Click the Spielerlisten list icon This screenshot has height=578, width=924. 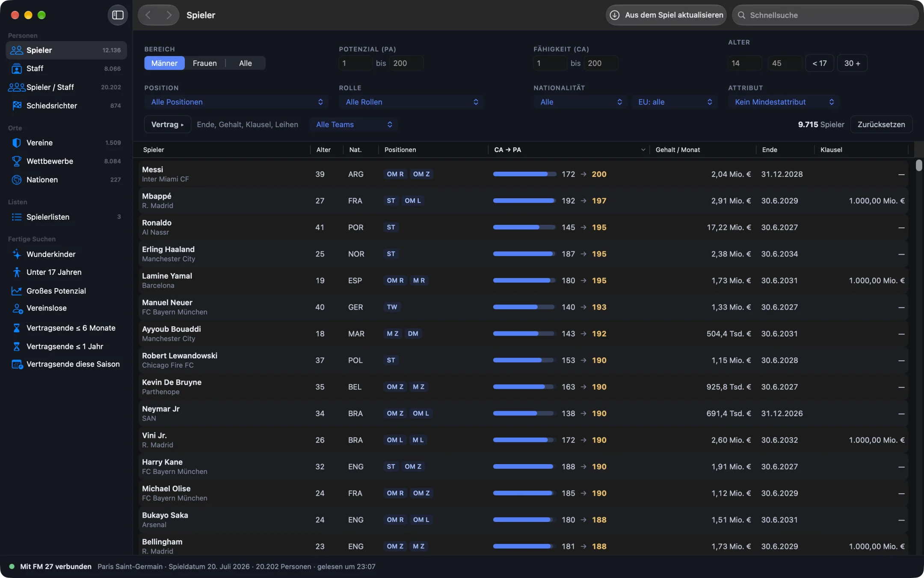tap(17, 217)
